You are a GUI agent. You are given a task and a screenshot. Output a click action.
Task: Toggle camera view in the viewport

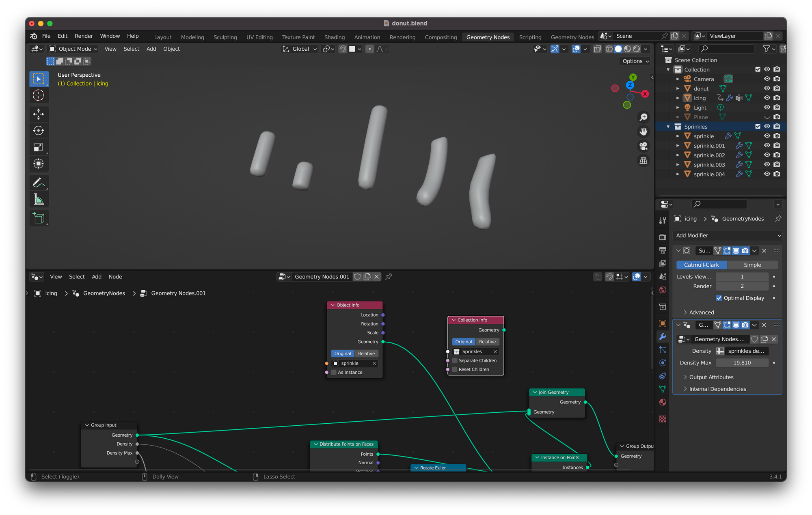(644, 146)
